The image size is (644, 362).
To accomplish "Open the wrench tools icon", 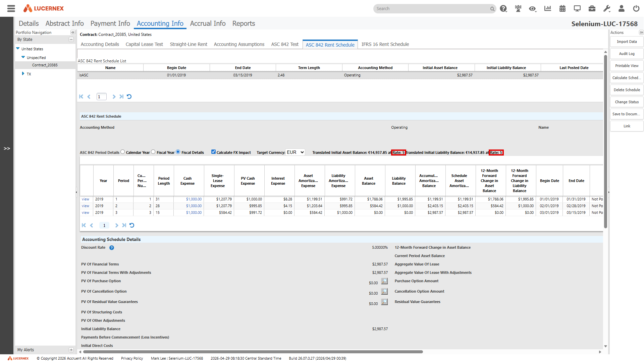I will pos(607,9).
